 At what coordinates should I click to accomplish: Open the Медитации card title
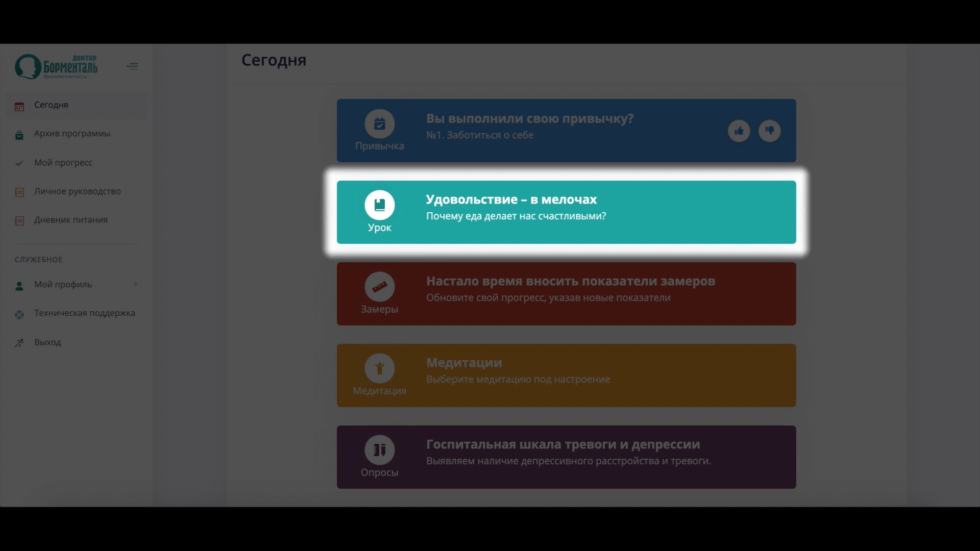(463, 363)
